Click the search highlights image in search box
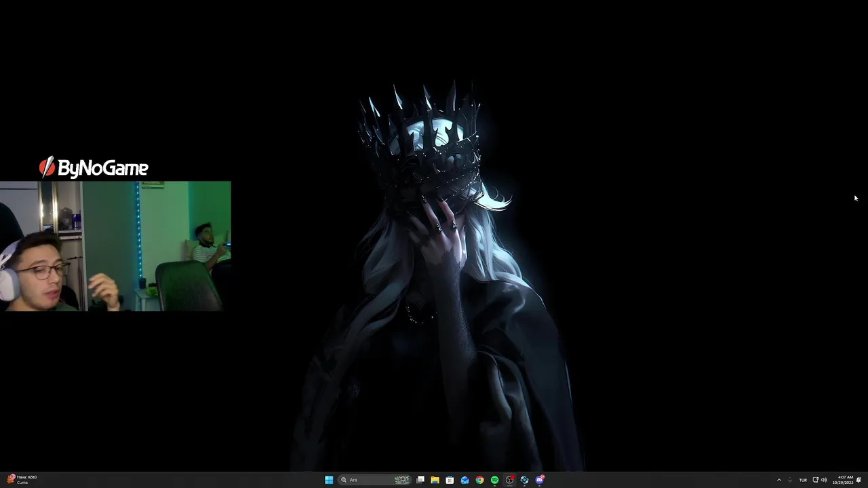 tap(402, 480)
